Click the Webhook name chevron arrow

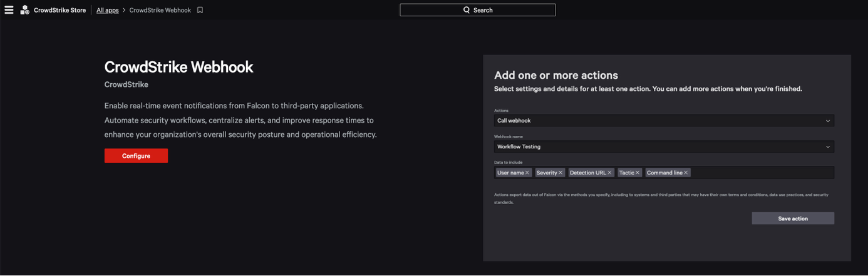pos(827,147)
